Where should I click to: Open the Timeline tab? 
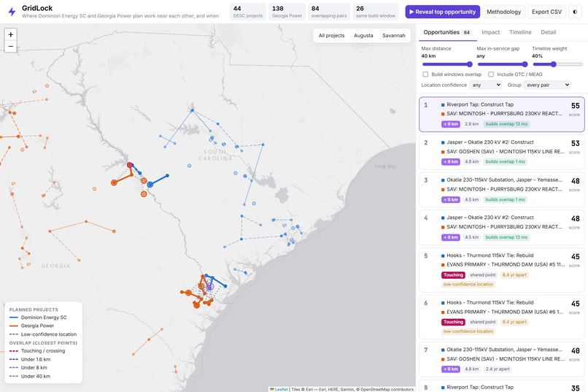click(520, 32)
